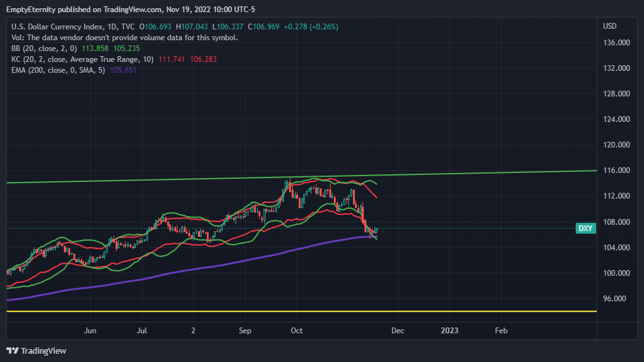Click the low price L106.337 value
Screen dimensions: 644x362
click(228, 27)
